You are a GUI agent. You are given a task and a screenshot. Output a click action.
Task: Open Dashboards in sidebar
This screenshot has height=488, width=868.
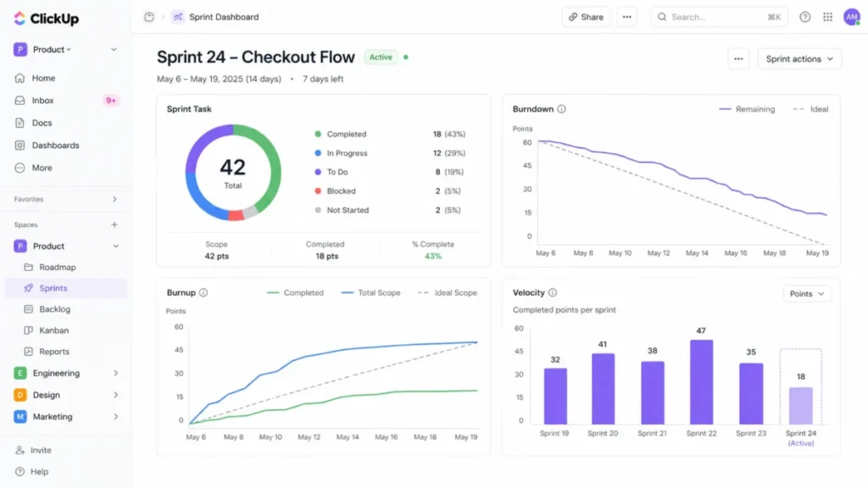65,145
